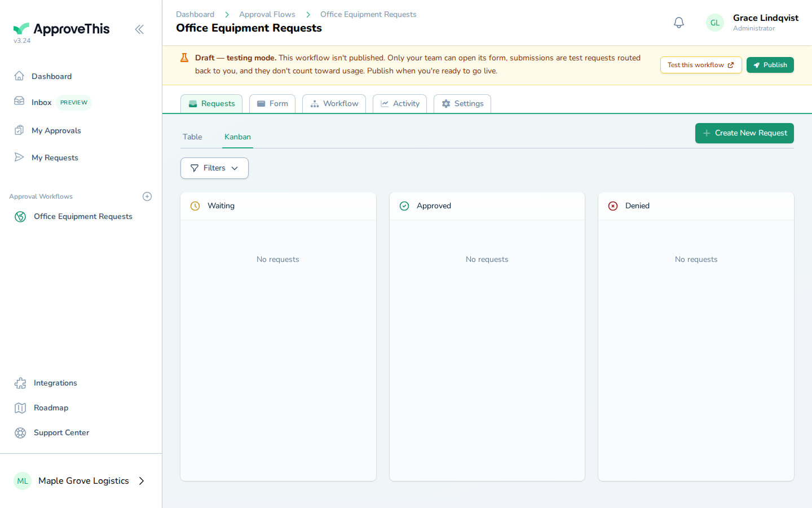Click the Denied column header

[x=696, y=206]
